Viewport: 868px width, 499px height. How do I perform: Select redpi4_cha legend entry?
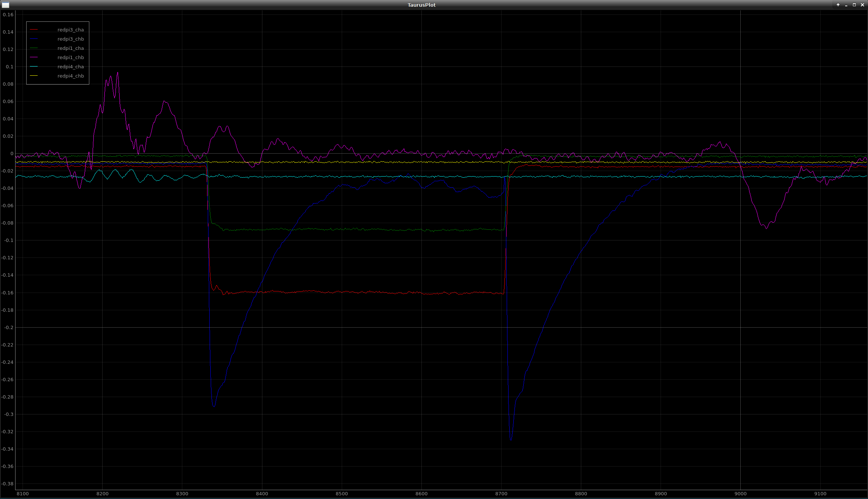pyautogui.click(x=70, y=67)
